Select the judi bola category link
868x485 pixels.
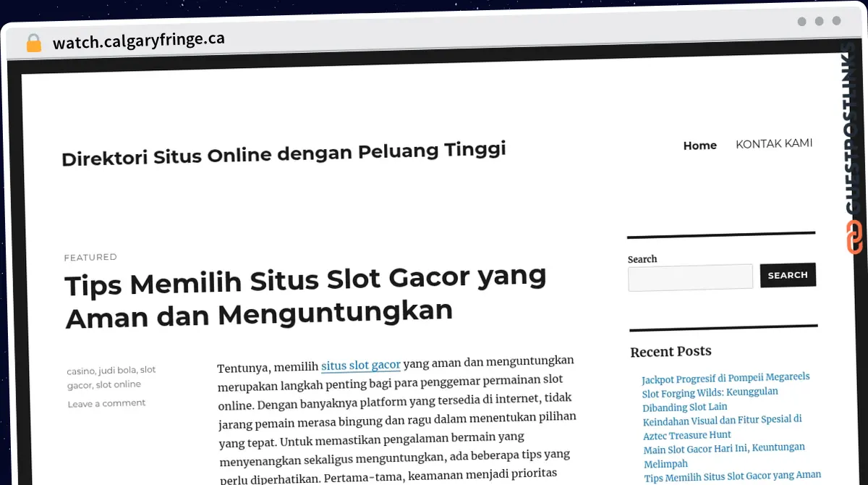(x=117, y=370)
